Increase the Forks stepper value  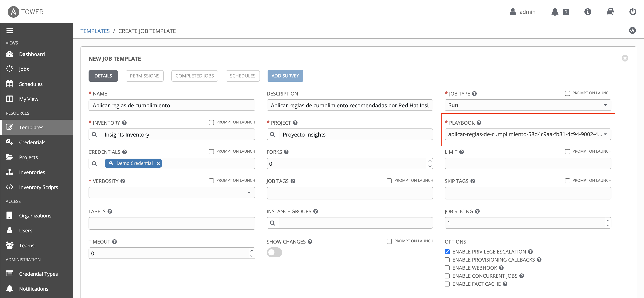tap(430, 161)
